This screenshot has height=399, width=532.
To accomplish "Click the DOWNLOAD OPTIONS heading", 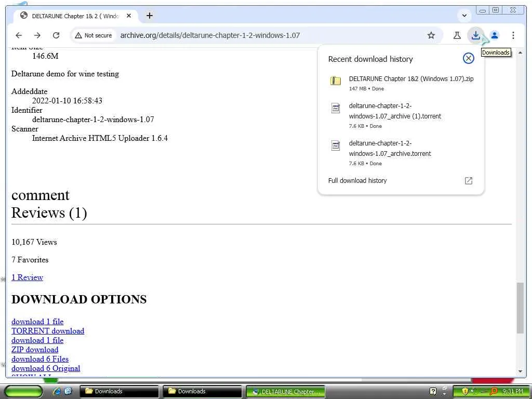I will pos(79,299).
